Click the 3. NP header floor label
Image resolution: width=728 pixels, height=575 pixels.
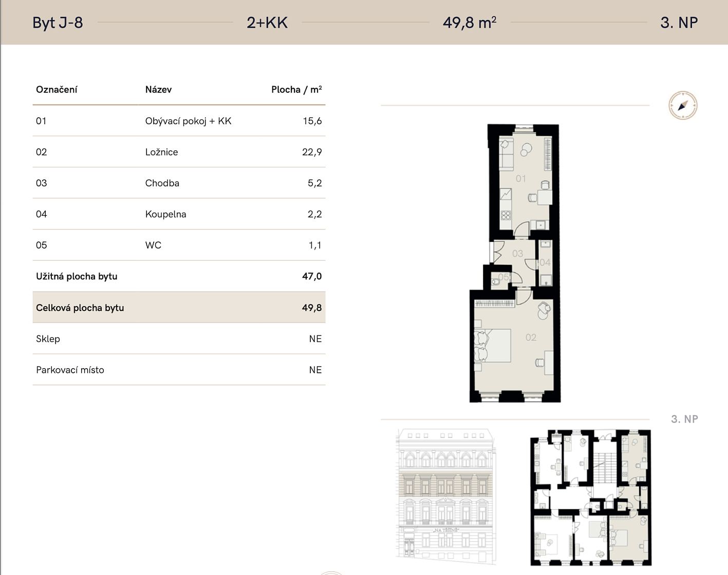[679, 23]
